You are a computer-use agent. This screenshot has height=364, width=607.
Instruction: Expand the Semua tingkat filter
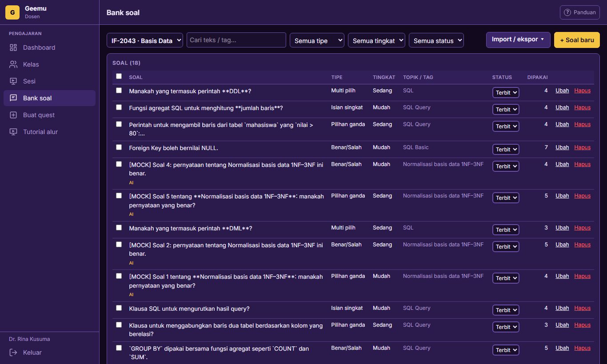pos(376,40)
